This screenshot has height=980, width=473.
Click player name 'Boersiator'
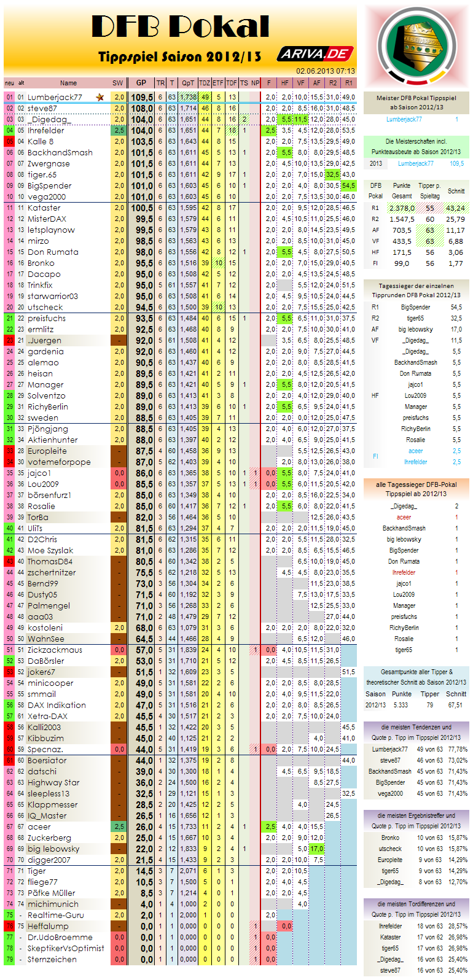[47, 760]
